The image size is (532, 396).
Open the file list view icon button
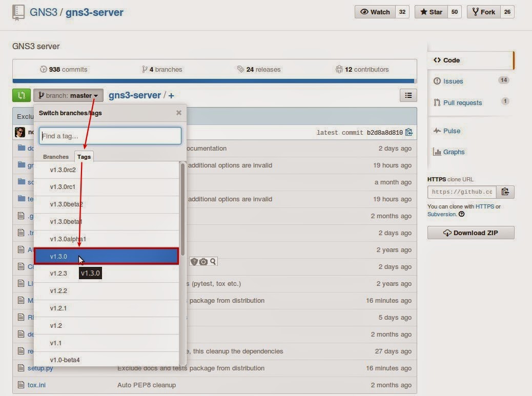click(x=408, y=96)
